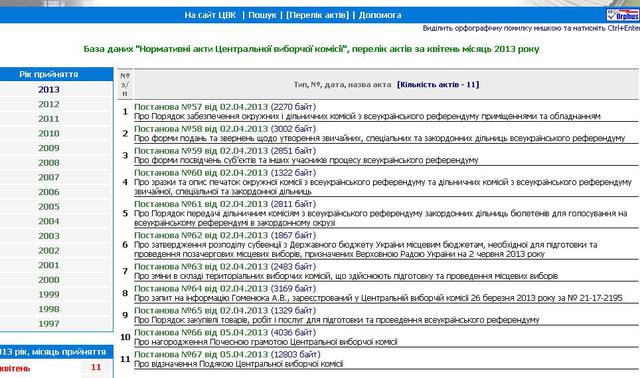The image size is (640, 378).
Task: Select year 2012 in sidebar
Action: click(49, 104)
